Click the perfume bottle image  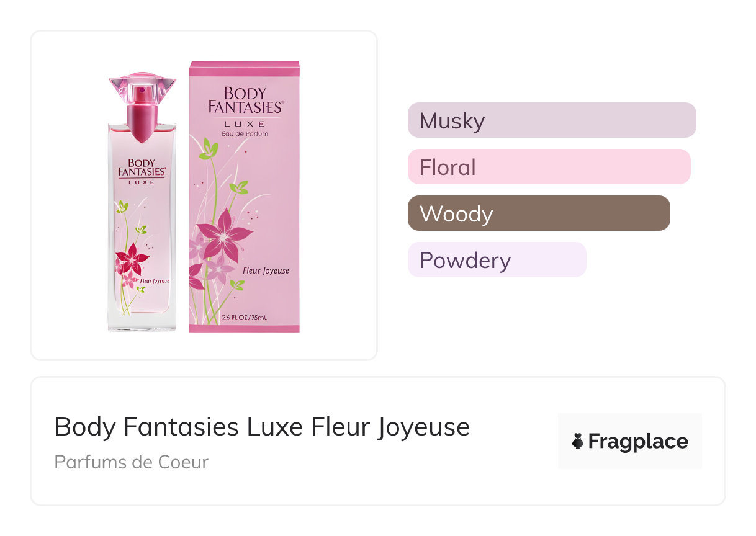(142, 205)
